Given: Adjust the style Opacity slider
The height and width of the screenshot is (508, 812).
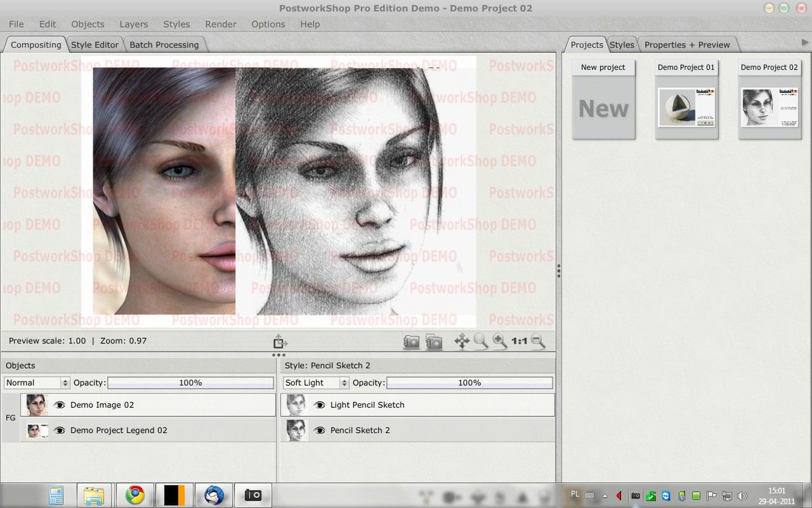Looking at the screenshot, I should click(469, 383).
